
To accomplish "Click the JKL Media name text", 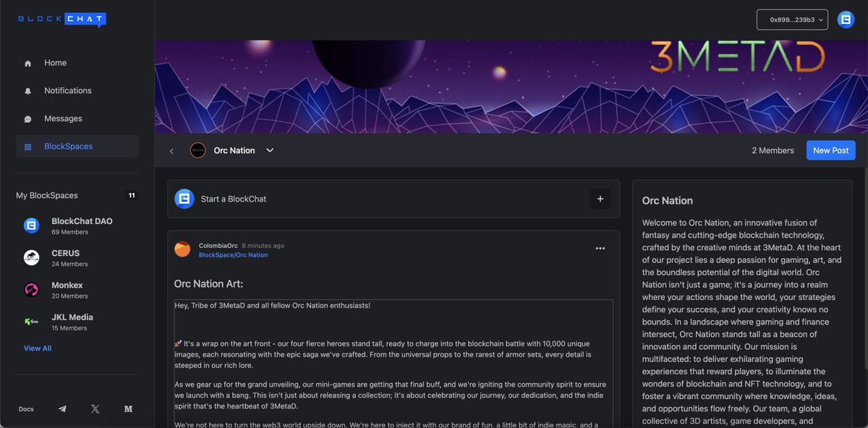I will (x=72, y=317).
